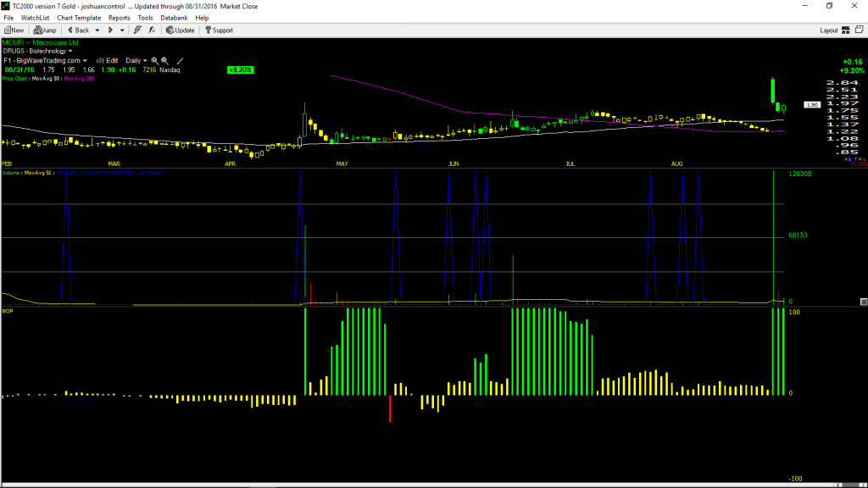The height and width of the screenshot is (488, 868).
Task: Open the File menu
Action: pos(8,18)
